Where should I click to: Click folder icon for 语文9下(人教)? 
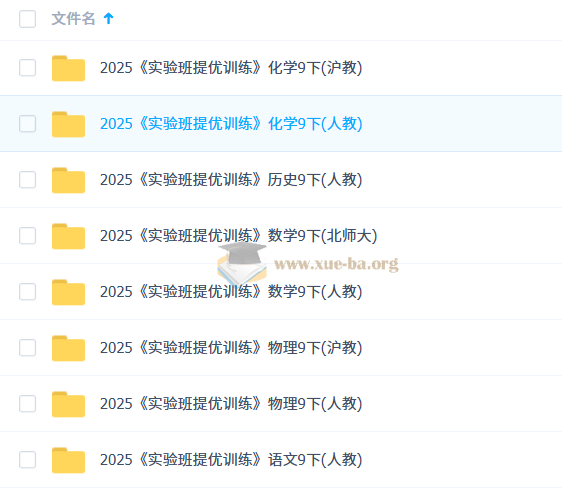coord(68,460)
